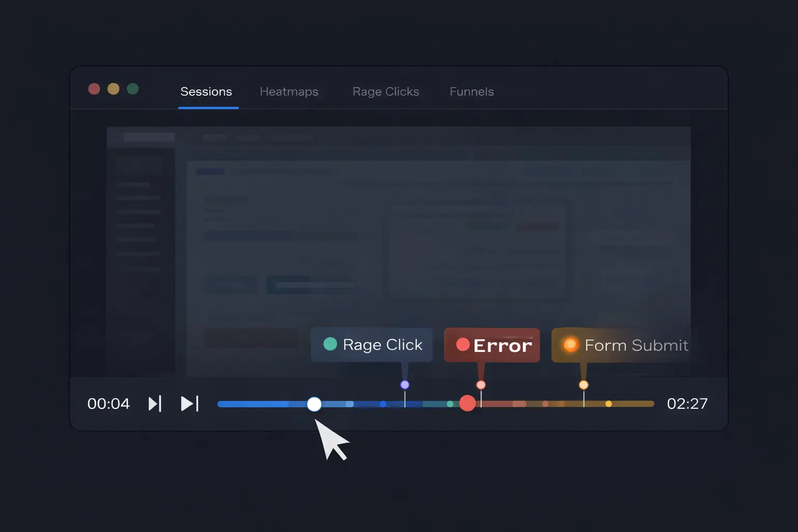Click the white playhead handle on the progress bar
Screen dimensions: 798x532
[x=314, y=404]
